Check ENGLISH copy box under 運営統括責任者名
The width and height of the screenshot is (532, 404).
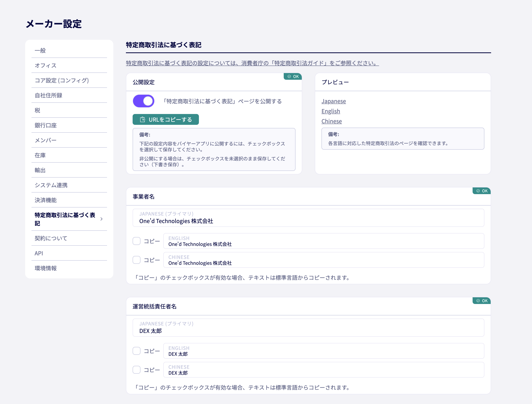(x=137, y=351)
